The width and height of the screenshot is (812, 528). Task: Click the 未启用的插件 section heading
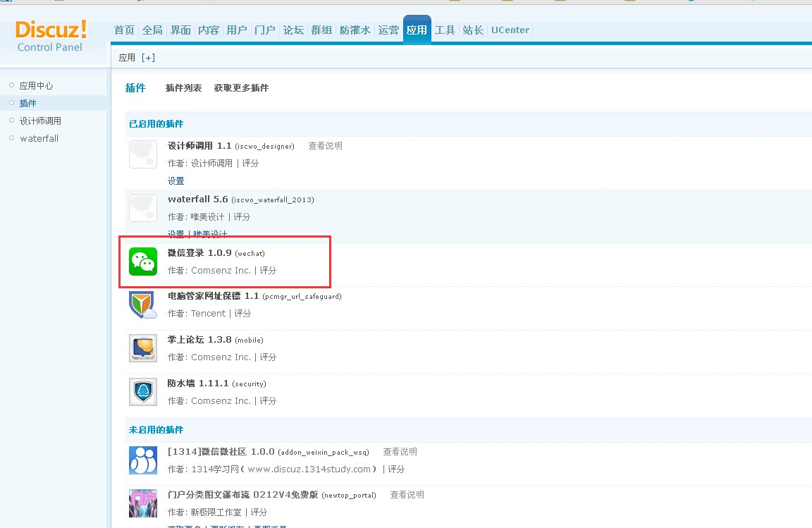pos(156,429)
